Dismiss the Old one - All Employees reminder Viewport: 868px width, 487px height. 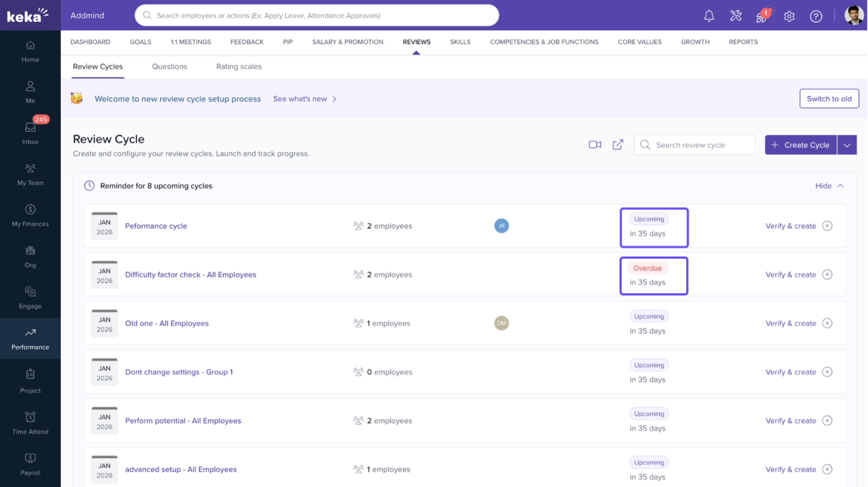[x=827, y=323]
